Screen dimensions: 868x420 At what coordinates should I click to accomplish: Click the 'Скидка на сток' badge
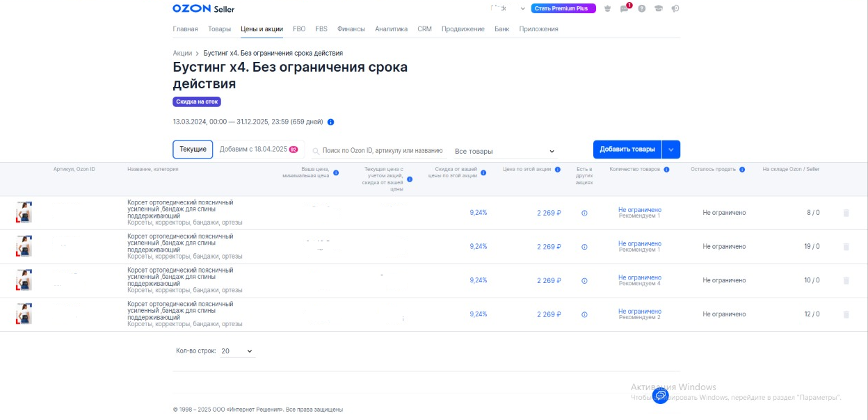pos(197,102)
